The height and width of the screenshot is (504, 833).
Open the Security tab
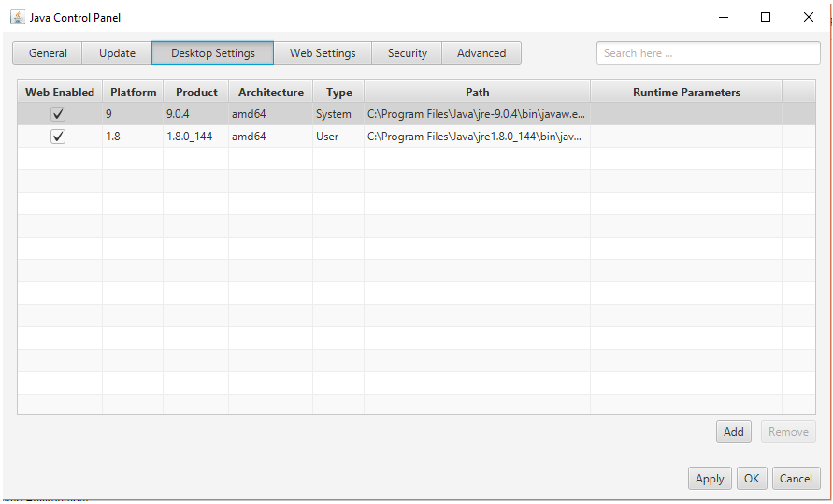pyautogui.click(x=407, y=53)
